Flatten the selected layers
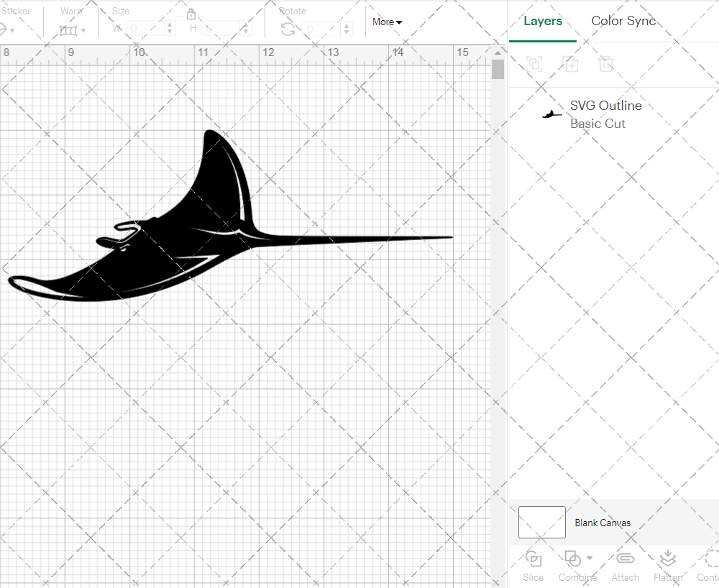This screenshot has height=588, width=719. [x=667, y=566]
